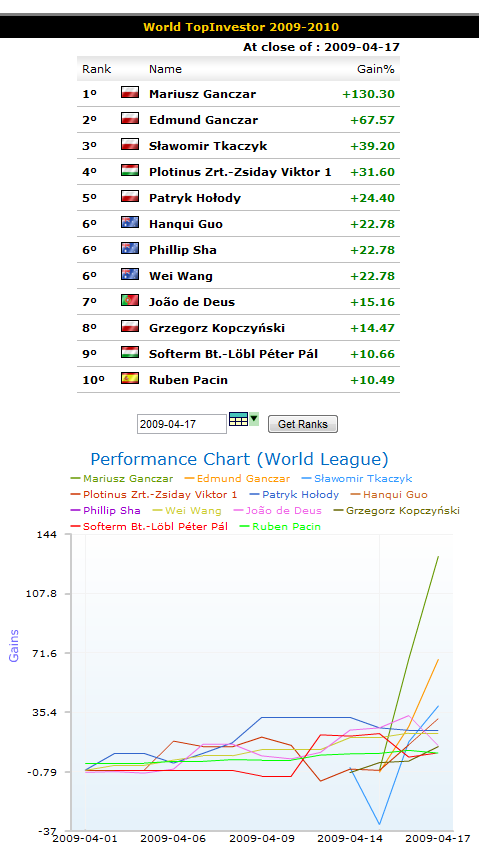479x855 pixels.
Task: Click name Grzegorz Kopczyński in ranking table
Action: (x=217, y=328)
